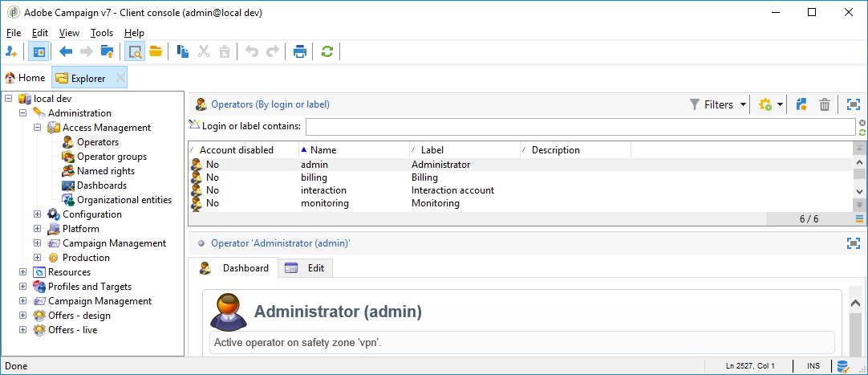Click the refresh icon in main toolbar
This screenshot has width=868, height=375.
point(327,52)
